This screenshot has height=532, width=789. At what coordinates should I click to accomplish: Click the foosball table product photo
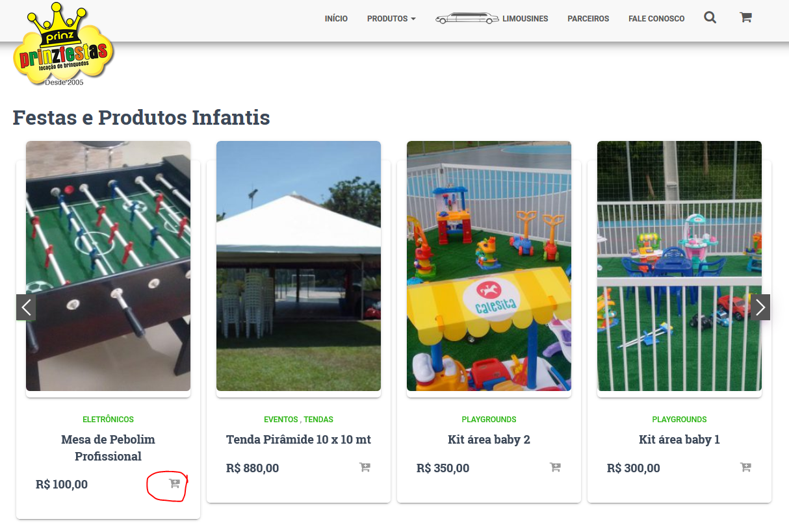(108, 266)
